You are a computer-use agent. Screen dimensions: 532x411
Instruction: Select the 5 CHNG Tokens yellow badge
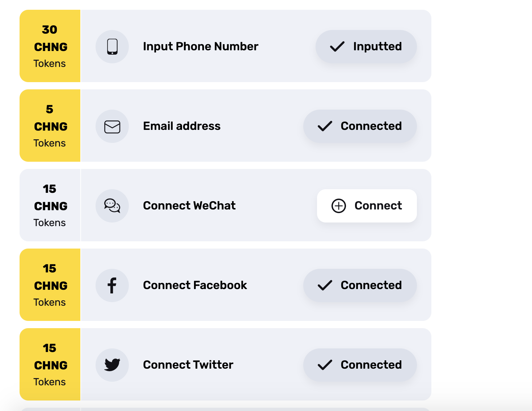[x=50, y=126]
